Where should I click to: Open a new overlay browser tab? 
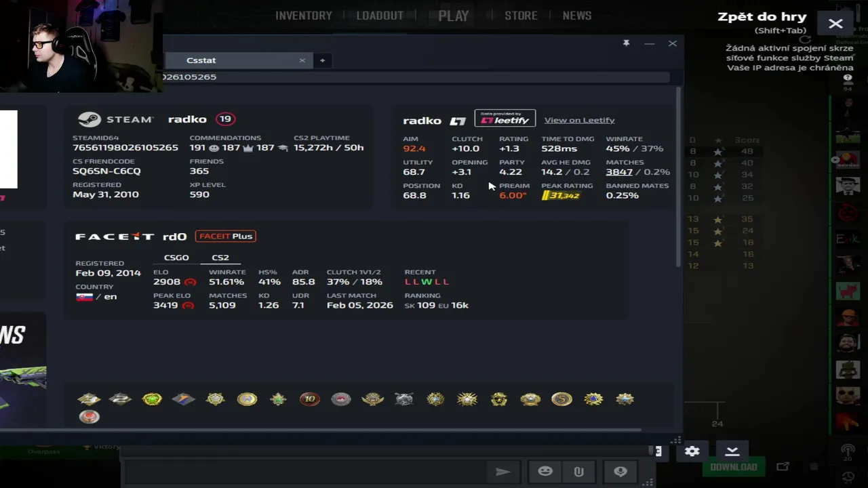[322, 60]
